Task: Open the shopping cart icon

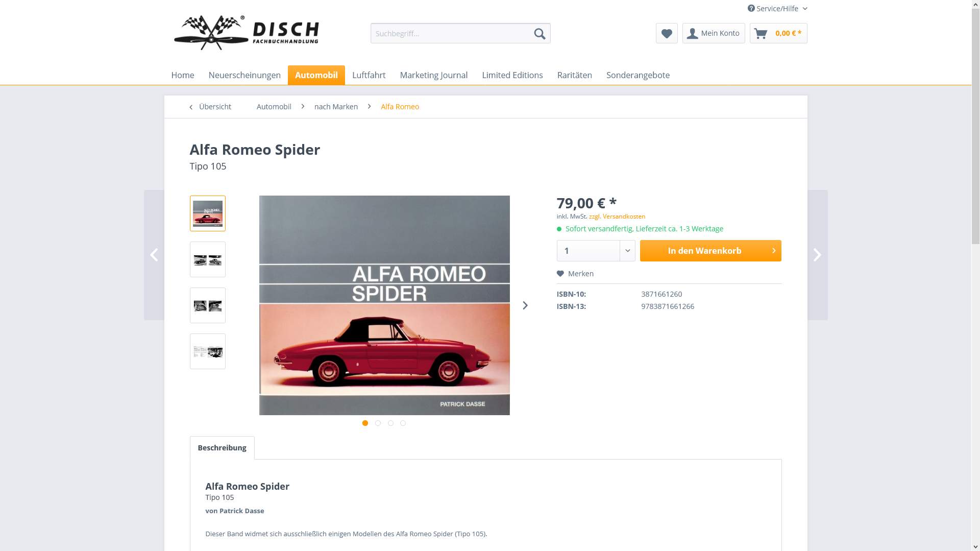Action: 761,33
